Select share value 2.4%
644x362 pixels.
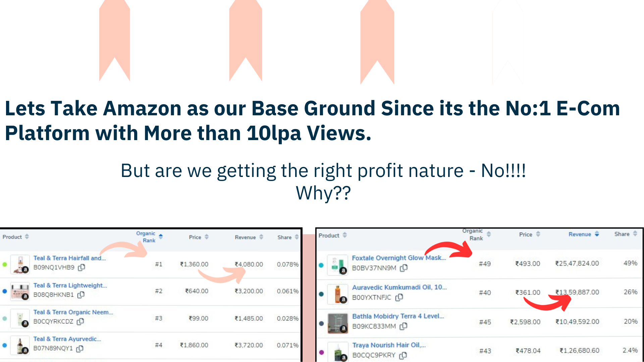click(x=630, y=350)
